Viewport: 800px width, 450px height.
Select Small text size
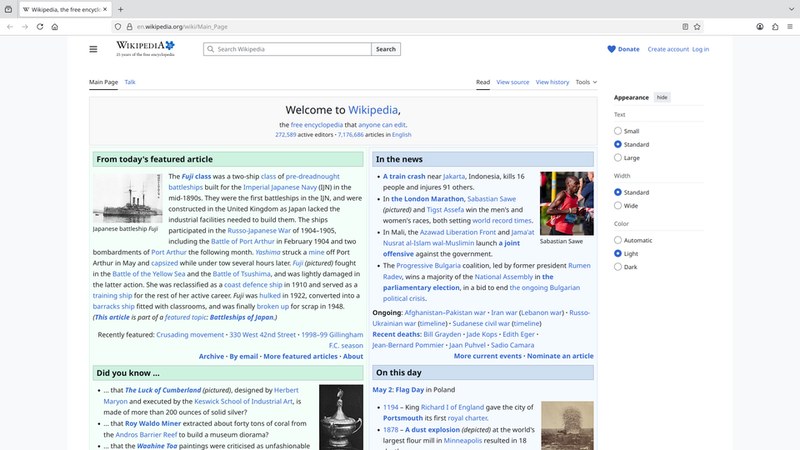tap(618, 131)
